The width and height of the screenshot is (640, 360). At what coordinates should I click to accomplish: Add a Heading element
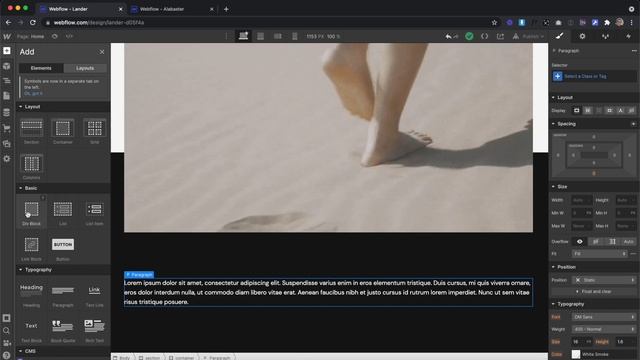click(x=31, y=295)
